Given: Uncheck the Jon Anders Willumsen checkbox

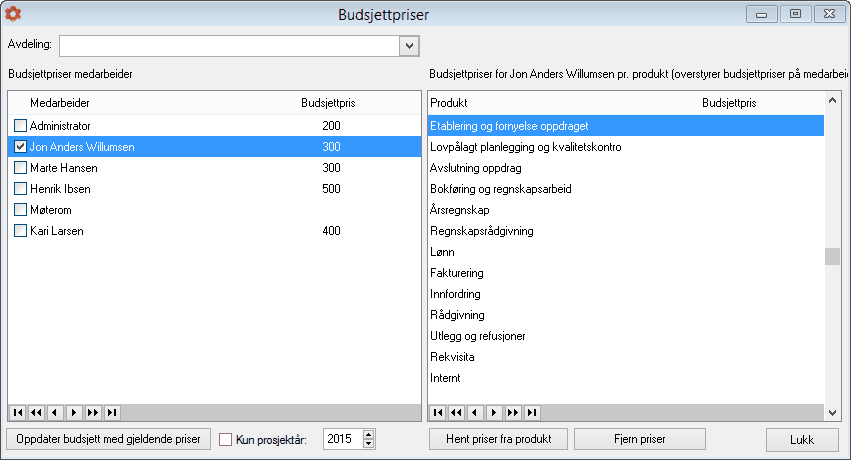Looking at the screenshot, I should (x=20, y=146).
